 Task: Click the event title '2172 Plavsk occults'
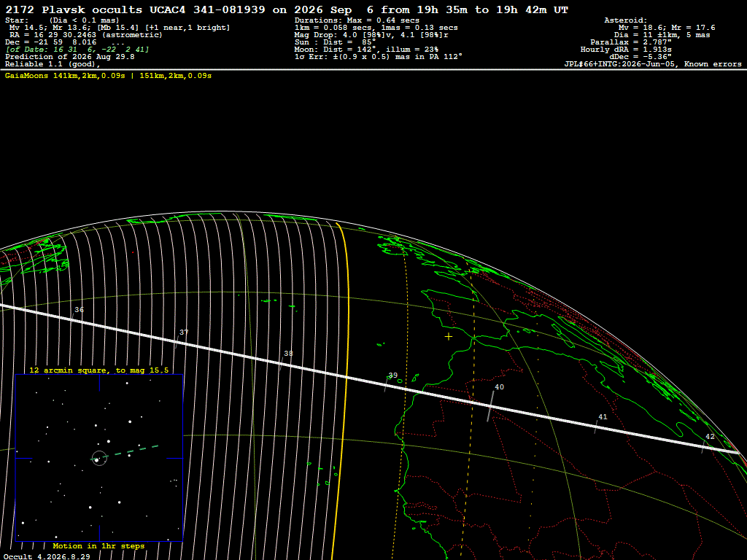pos(74,9)
